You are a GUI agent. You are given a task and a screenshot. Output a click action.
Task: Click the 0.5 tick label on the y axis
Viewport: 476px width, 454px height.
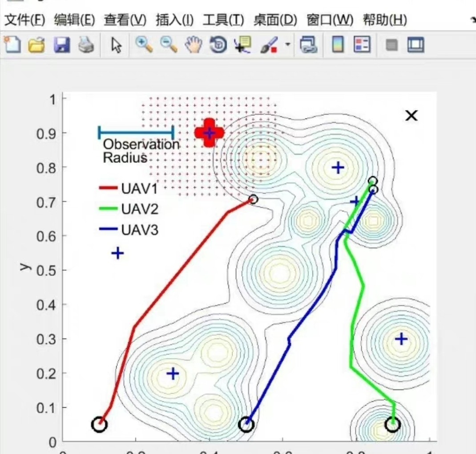(x=46, y=271)
